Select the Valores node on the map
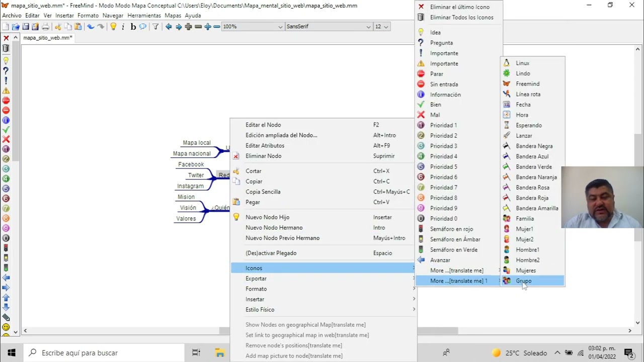 coord(186,219)
